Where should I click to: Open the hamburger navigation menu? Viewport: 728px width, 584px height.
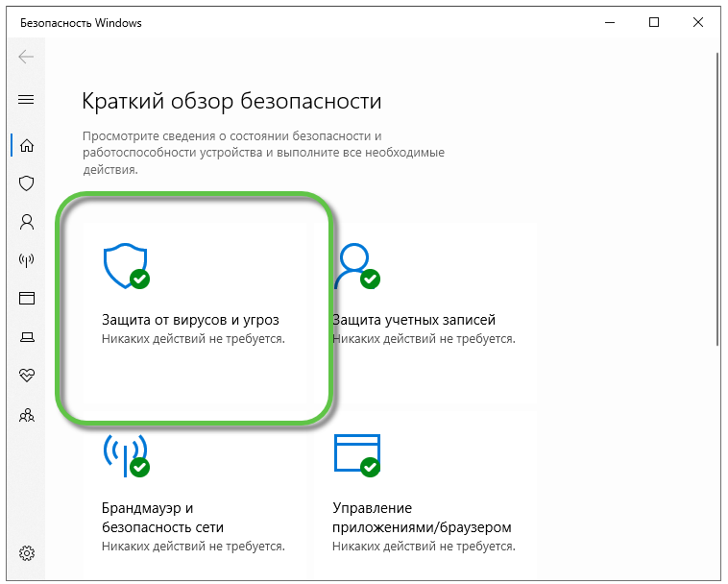26,99
